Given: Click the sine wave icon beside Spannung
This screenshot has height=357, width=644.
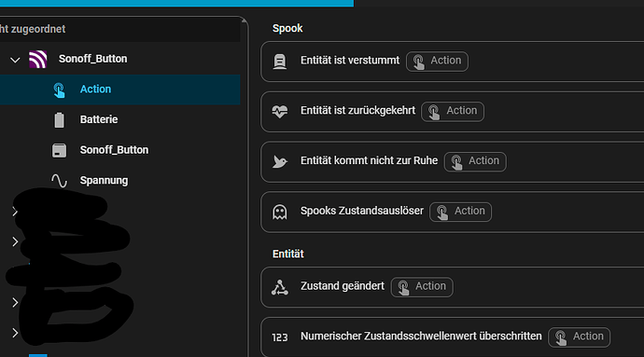Looking at the screenshot, I should coord(59,181).
